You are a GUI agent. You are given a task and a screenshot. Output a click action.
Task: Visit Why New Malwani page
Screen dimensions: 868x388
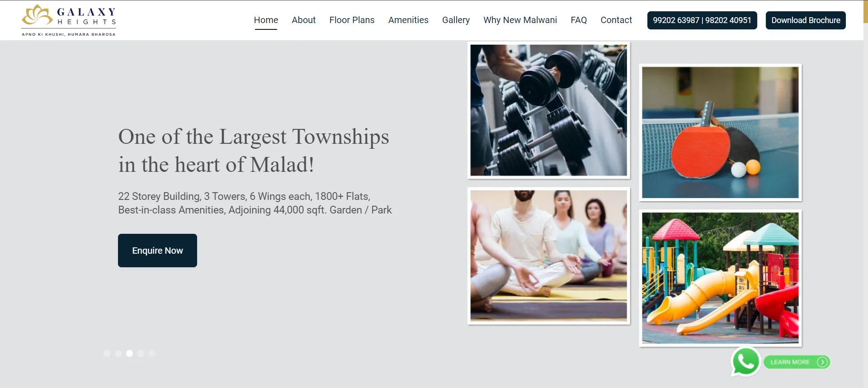click(520, 20)
